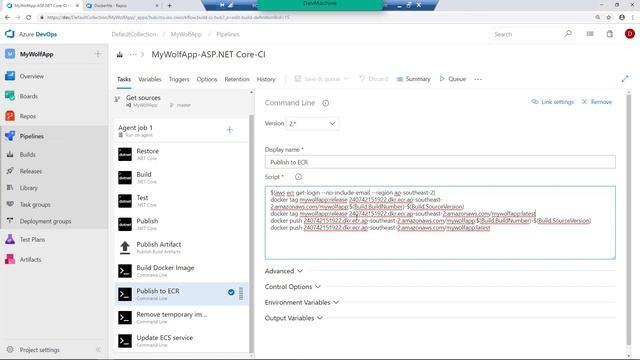Open Overview in the sidebar
Image resolution: width=640 pixels, height=360 pixels.
coord(31,76)
